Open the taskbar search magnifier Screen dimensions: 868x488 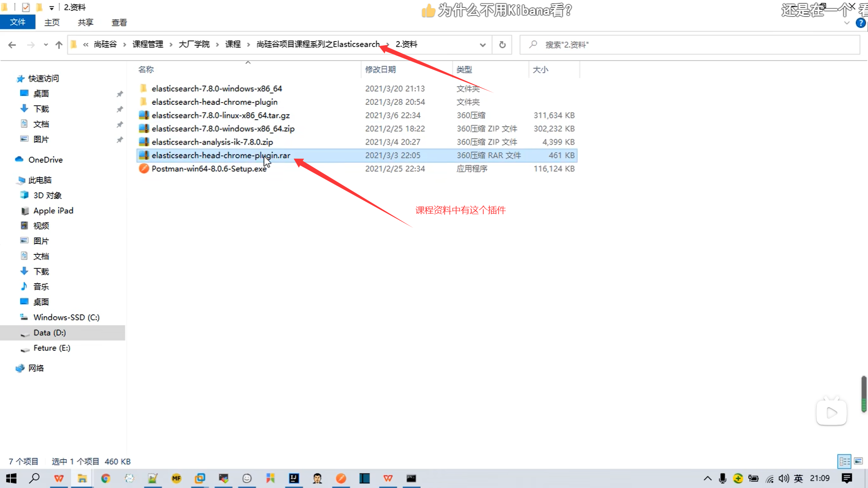(34, 479)
